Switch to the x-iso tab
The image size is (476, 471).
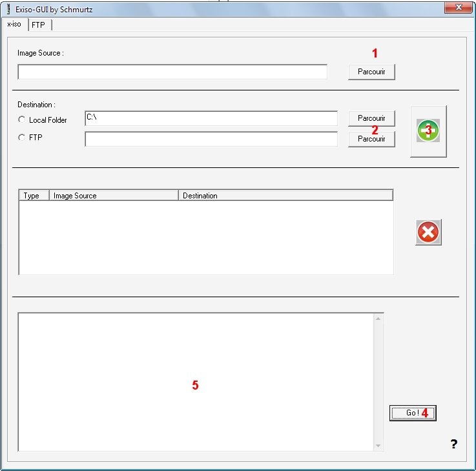14,25
